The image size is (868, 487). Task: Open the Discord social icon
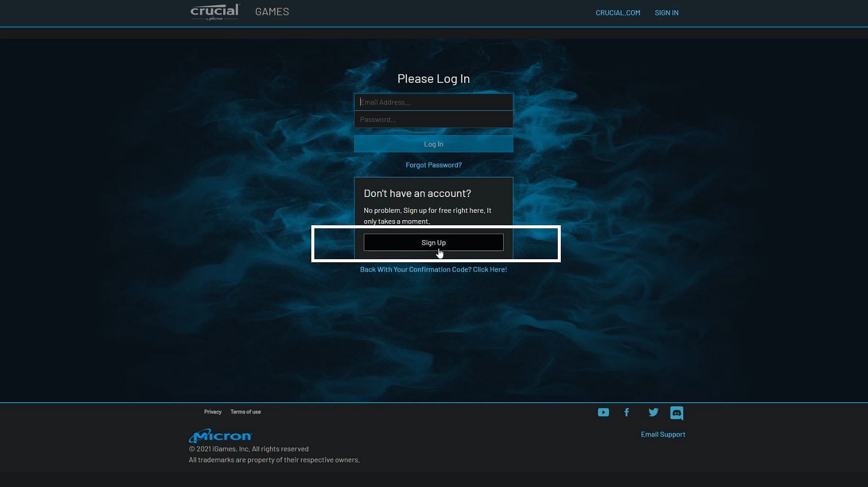(x=677, y=413)
